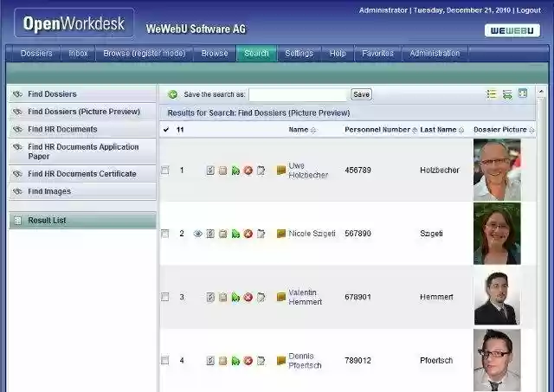
Task: Click the notepad icon in Dennis Pfoertsch row
Action: coord(261,361)
